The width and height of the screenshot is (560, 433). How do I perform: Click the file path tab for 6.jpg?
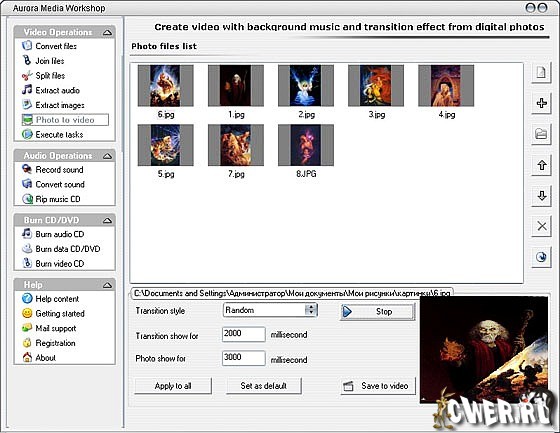click(x=291, y=293)
